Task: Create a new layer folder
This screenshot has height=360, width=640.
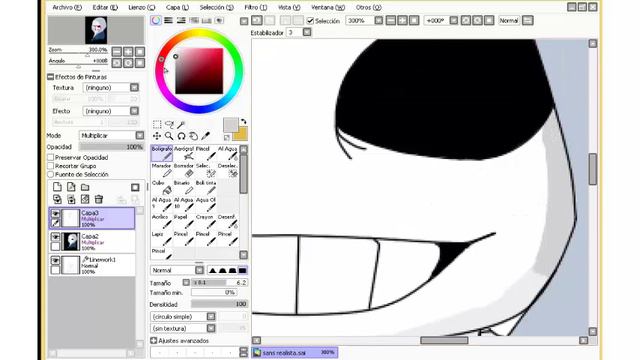Action: tap(85, 187)
